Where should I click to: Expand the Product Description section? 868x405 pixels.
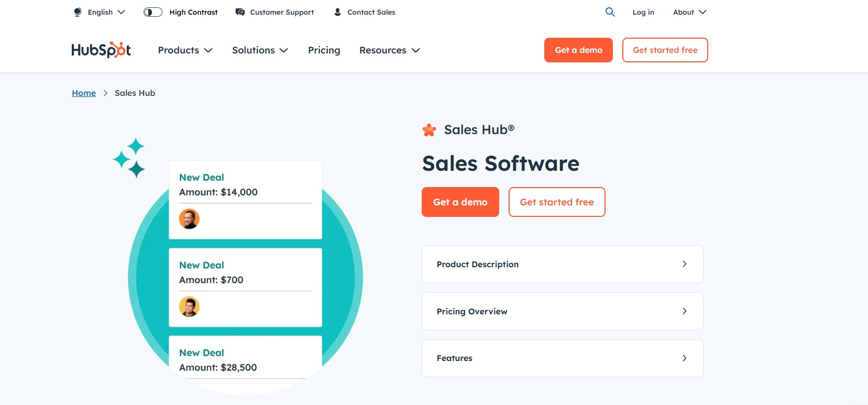562,264
